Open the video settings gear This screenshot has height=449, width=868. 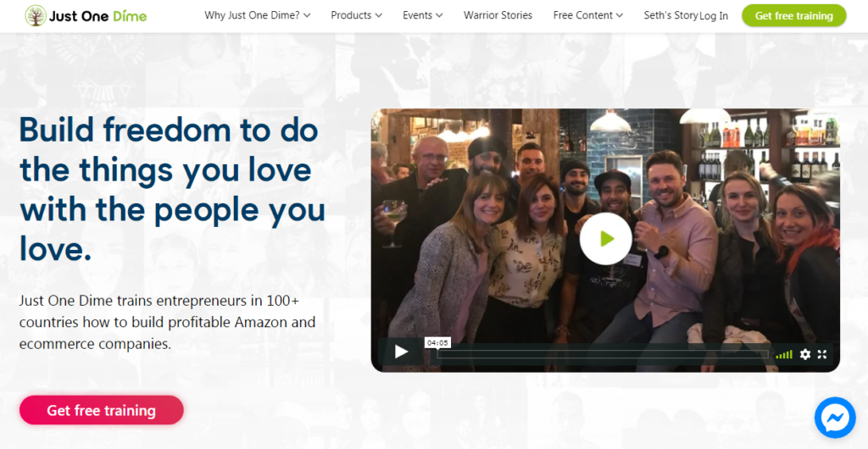click(805, 354)
